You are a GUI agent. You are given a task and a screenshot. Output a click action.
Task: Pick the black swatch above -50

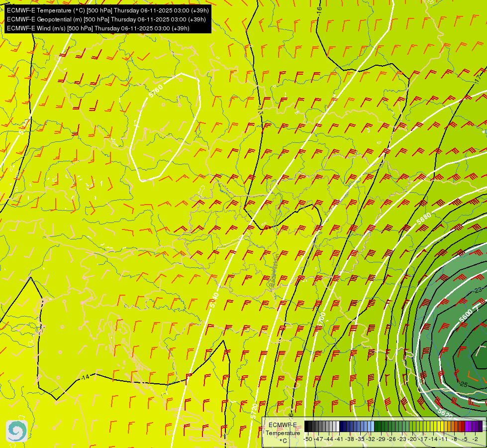pos(306,426)
